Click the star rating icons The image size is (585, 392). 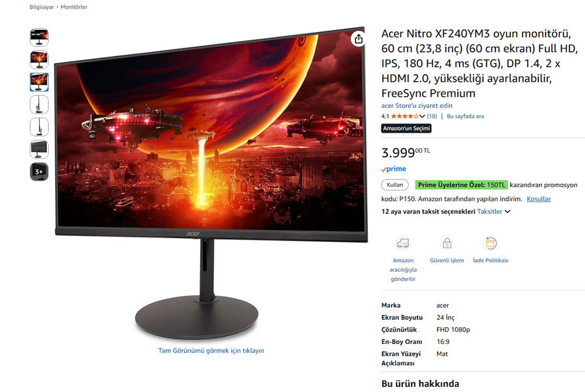pyautogui.click(x=404, y=116)
